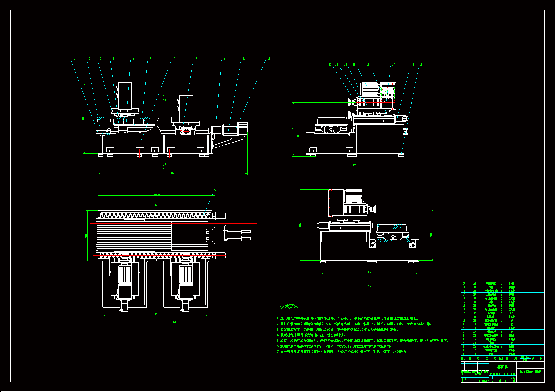Select the 技术要求 heading text

(289, 306)
